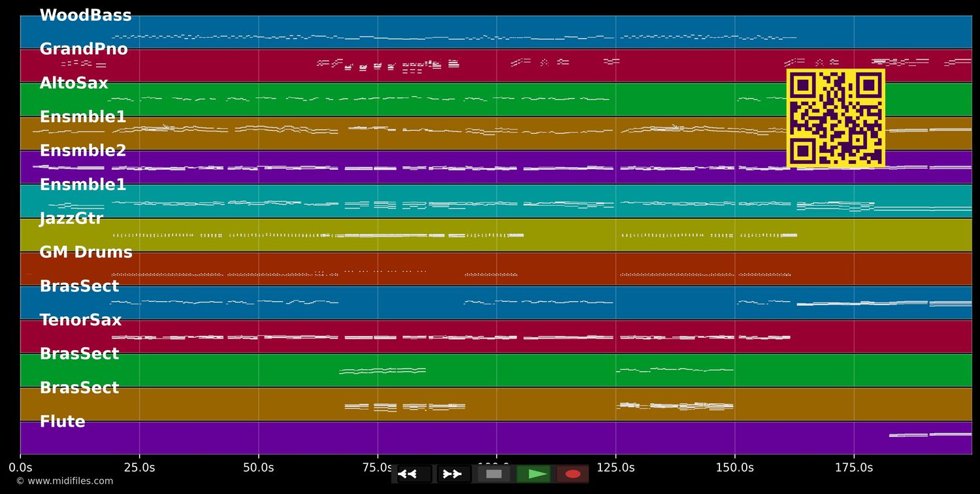Click the 0.0s start time label

point(20,468)
